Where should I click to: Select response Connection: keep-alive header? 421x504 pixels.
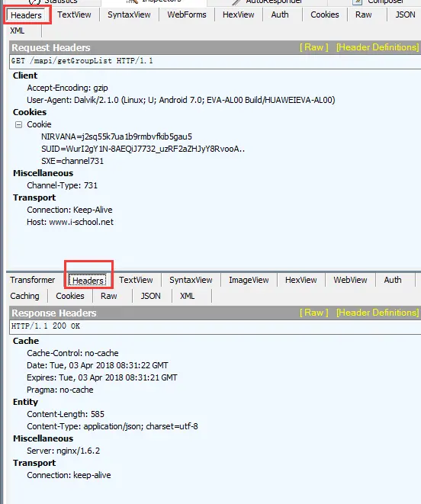69,475
